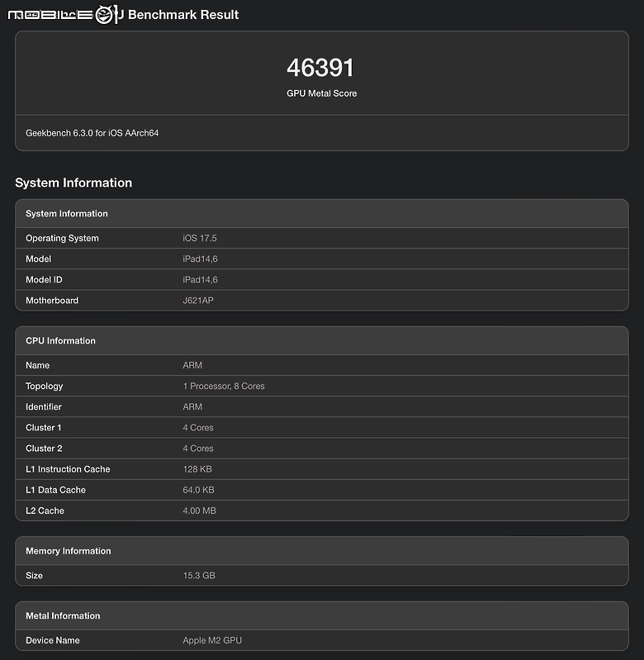
Task: Click the GPU Metal Score label
Action: [322, 93]
